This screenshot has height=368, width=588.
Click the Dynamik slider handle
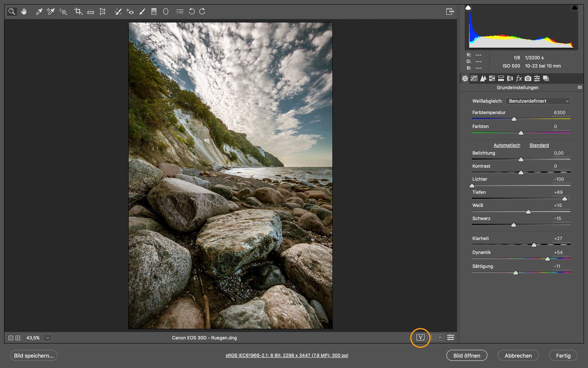coord(547,259)
